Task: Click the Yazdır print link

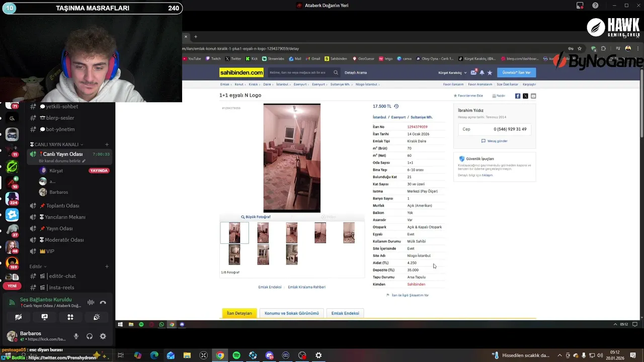Action: click(499, 96)
